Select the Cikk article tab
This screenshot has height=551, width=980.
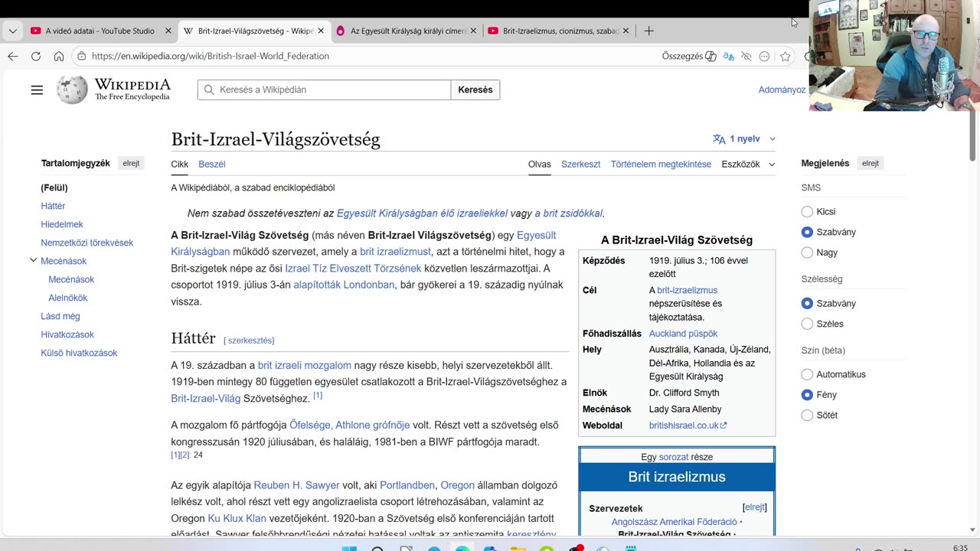click(x=179, y=164)
